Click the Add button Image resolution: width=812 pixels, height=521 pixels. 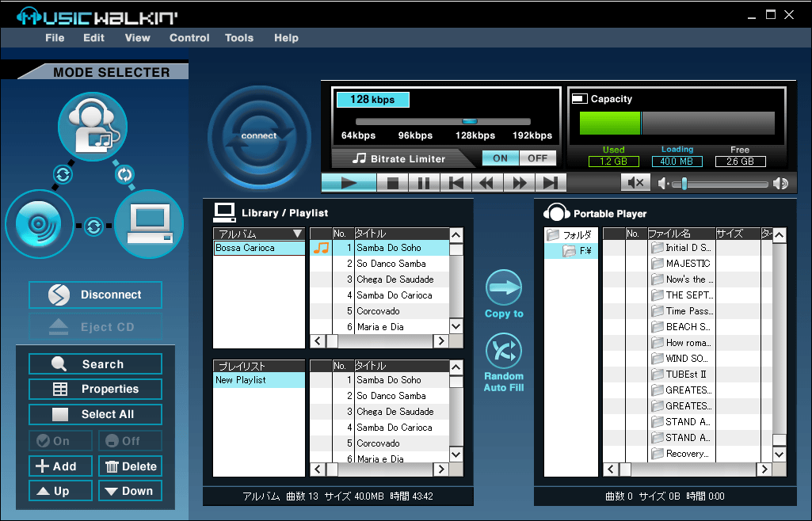point(60,466)
